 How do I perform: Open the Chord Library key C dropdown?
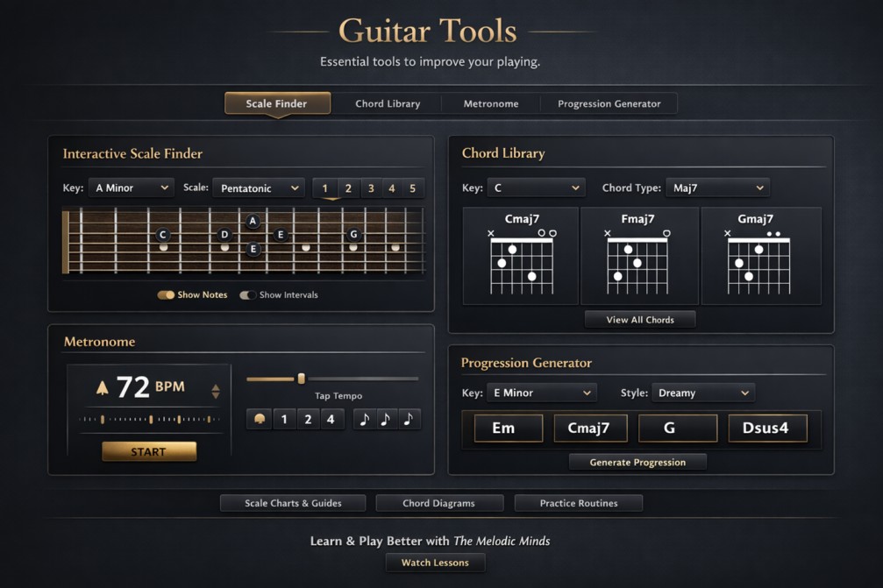[537, 188]
